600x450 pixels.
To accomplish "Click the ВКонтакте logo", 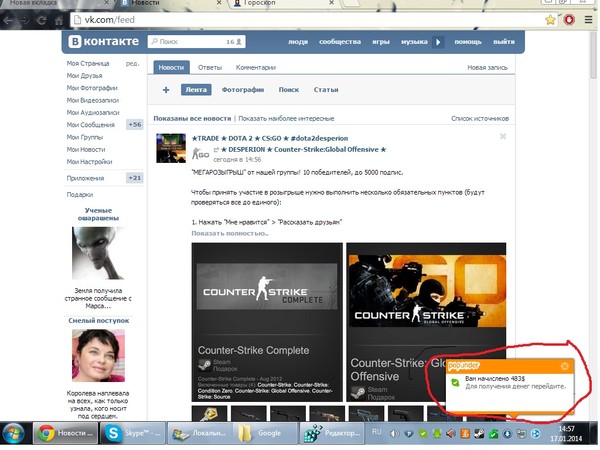I will (x=103, y=41).
